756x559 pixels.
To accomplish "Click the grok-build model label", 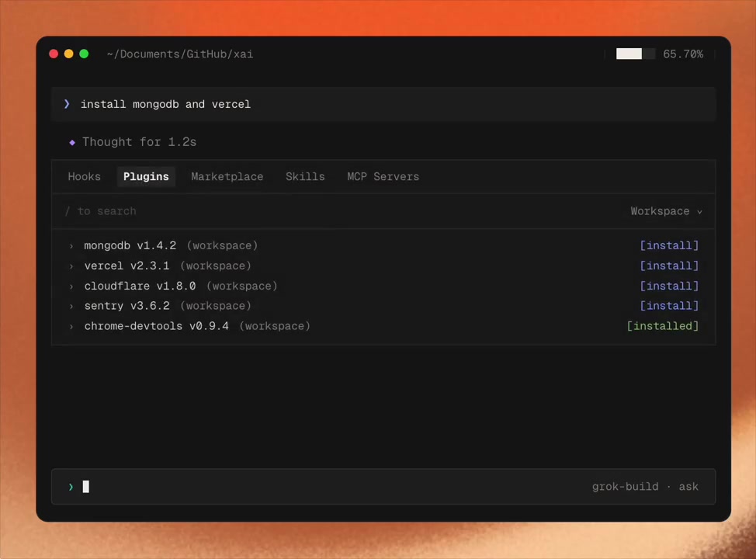I will click(625, 487).
